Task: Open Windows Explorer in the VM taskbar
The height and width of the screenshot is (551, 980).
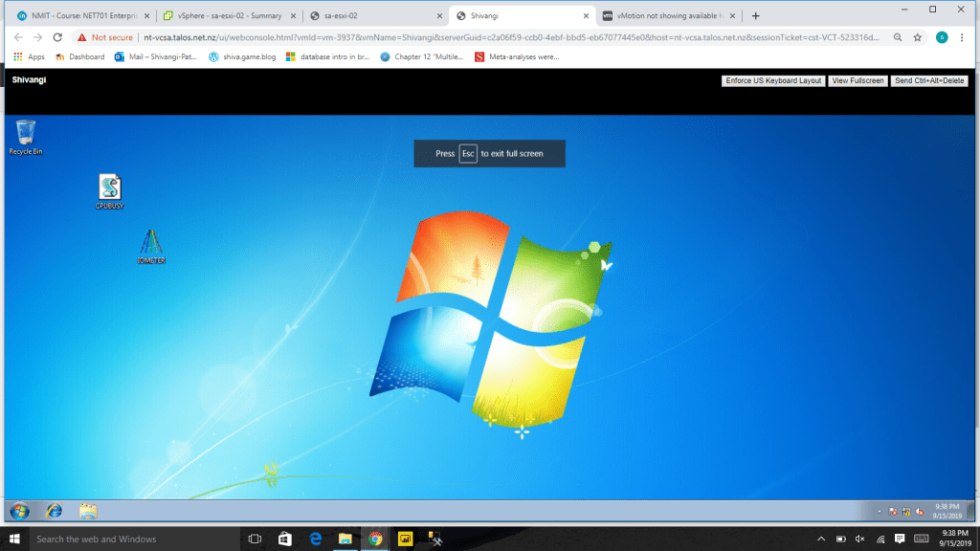Action: click(88, 511)
